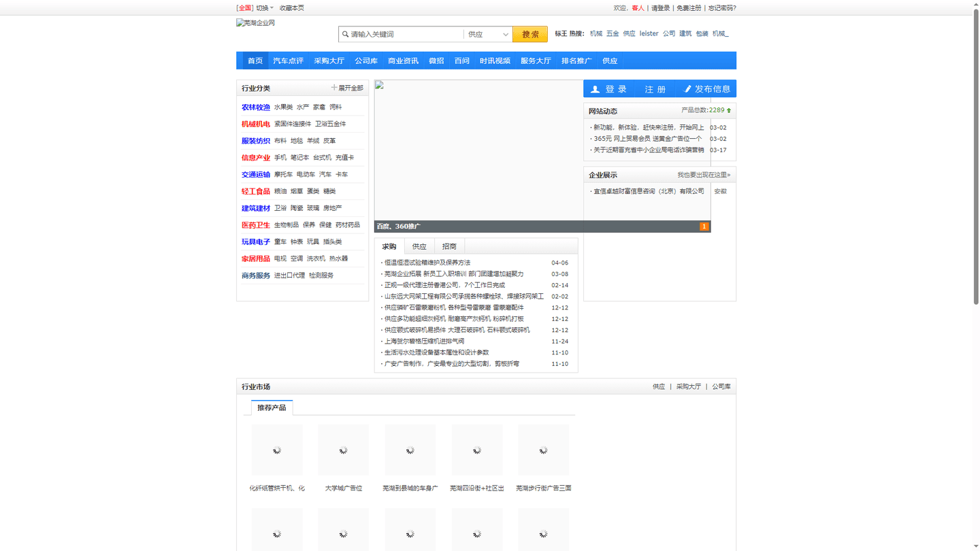
Task: Click the yellow 搜索 button
Action: coord(530,34)
